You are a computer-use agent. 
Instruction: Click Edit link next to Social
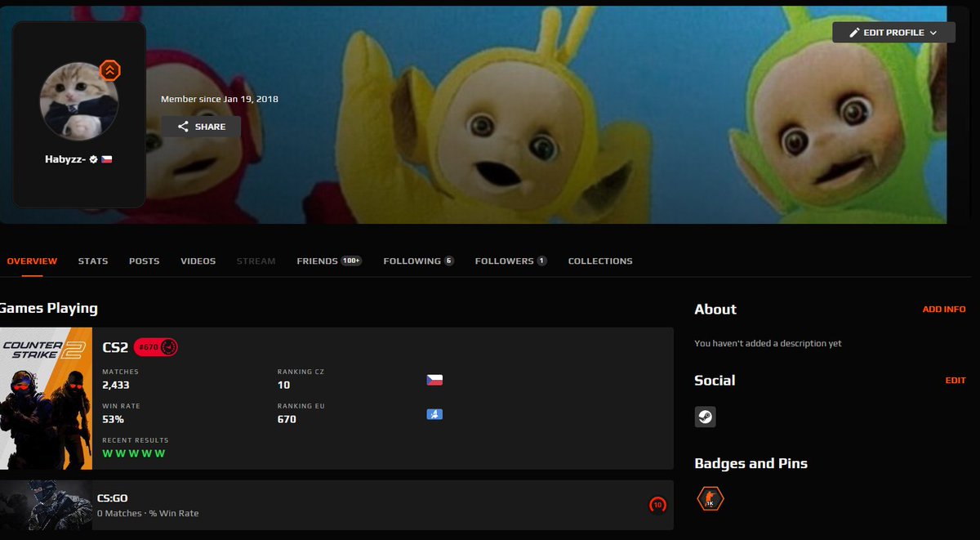[x=955, y=381]
